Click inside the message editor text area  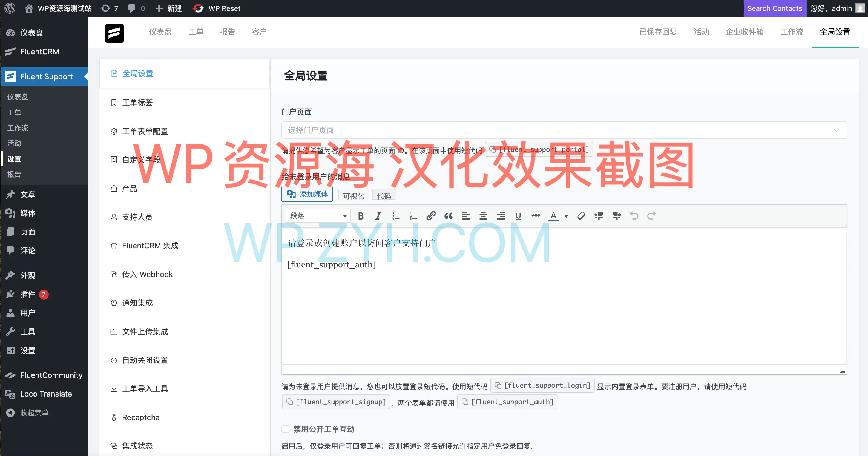tap(564, 296)
